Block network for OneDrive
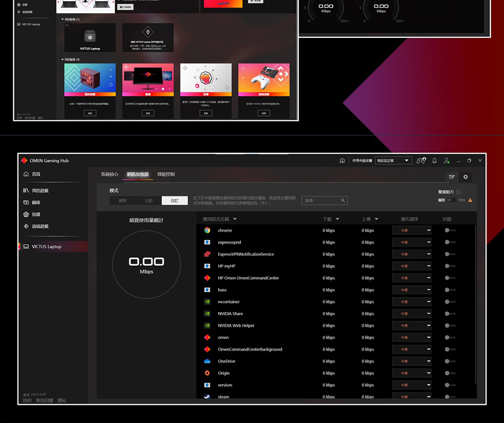The width and height of the screenshot is (504, 423). click(x=450, y=361)
